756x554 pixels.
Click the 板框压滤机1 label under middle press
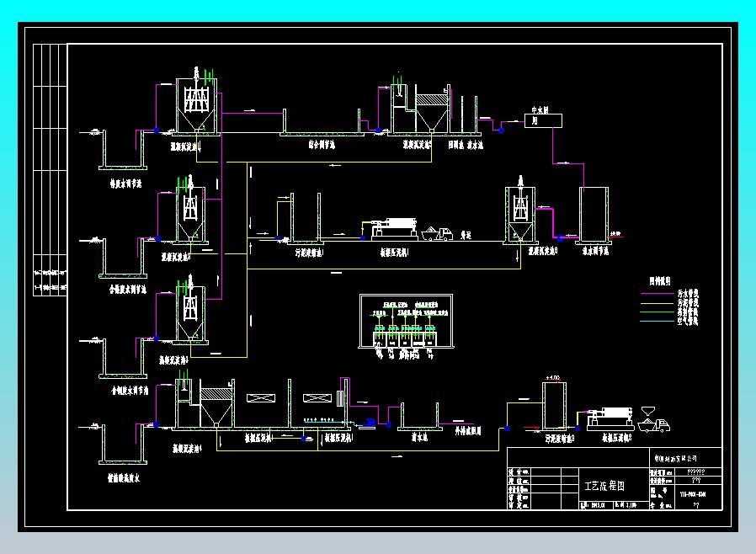click(x=394, y=253)
